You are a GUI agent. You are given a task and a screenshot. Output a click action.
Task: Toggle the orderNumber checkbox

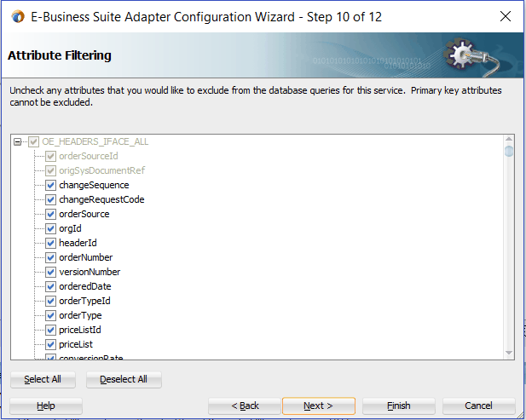click(50, 257)
